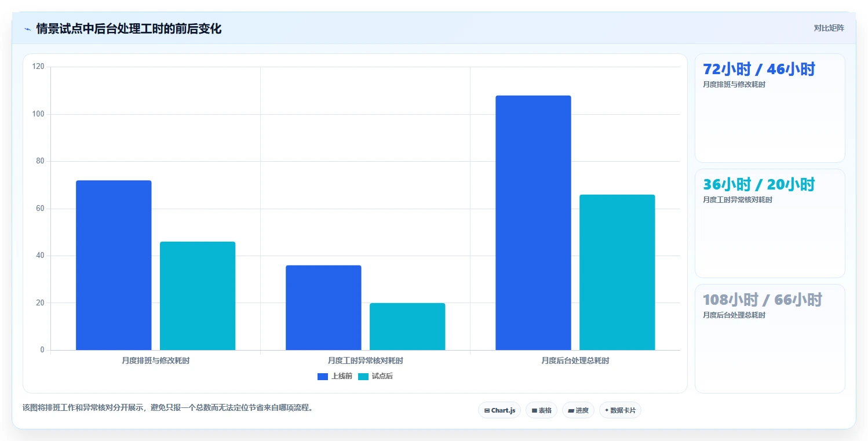Click the y-axis value 20
Viewport: 868px width, 441px height.
point(40,303)
